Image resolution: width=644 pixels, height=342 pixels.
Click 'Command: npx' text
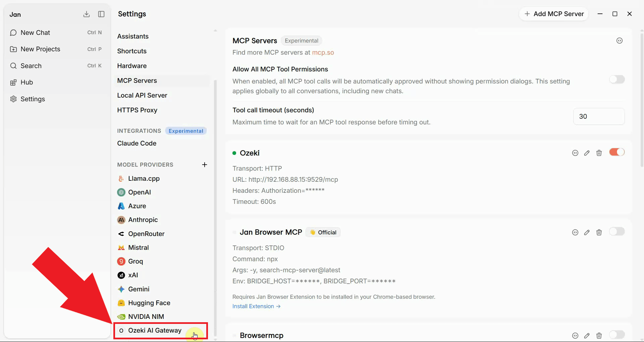tap(255, 259)
